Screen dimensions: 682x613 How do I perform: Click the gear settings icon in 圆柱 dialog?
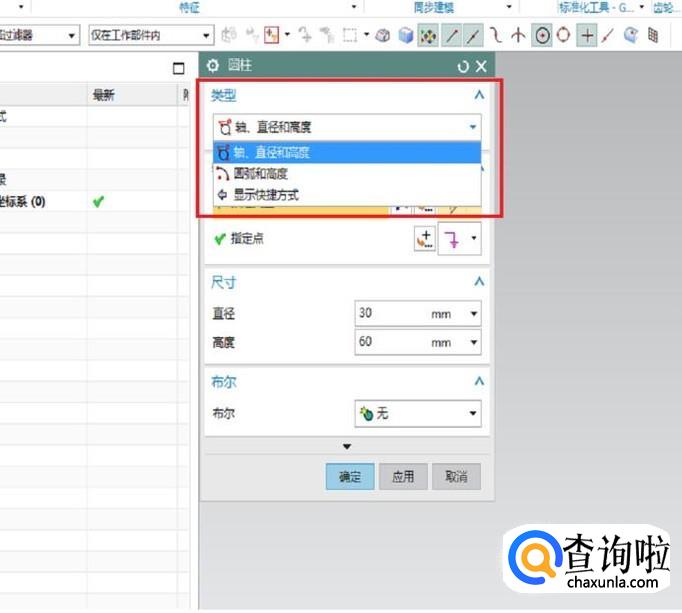[x=212, y=66]
